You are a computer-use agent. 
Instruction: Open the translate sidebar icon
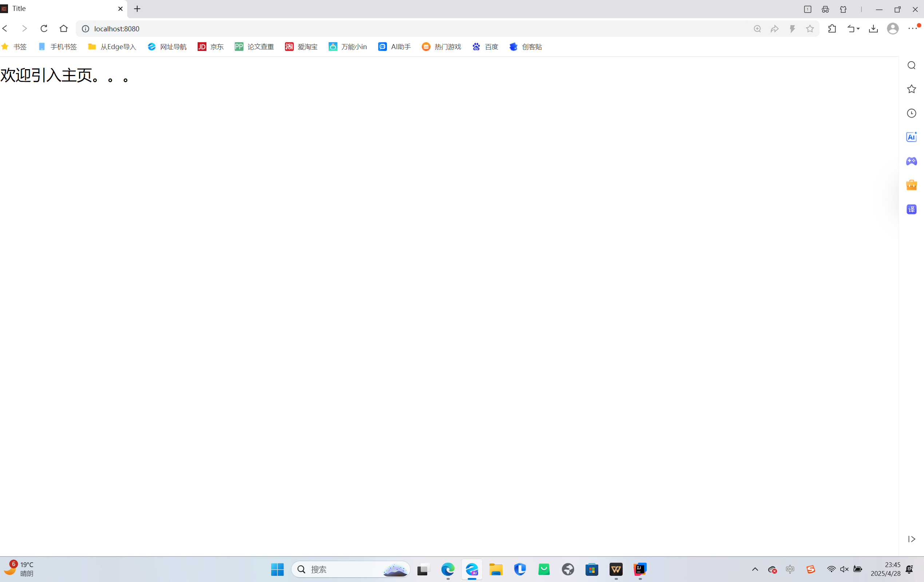coord(911,209)
